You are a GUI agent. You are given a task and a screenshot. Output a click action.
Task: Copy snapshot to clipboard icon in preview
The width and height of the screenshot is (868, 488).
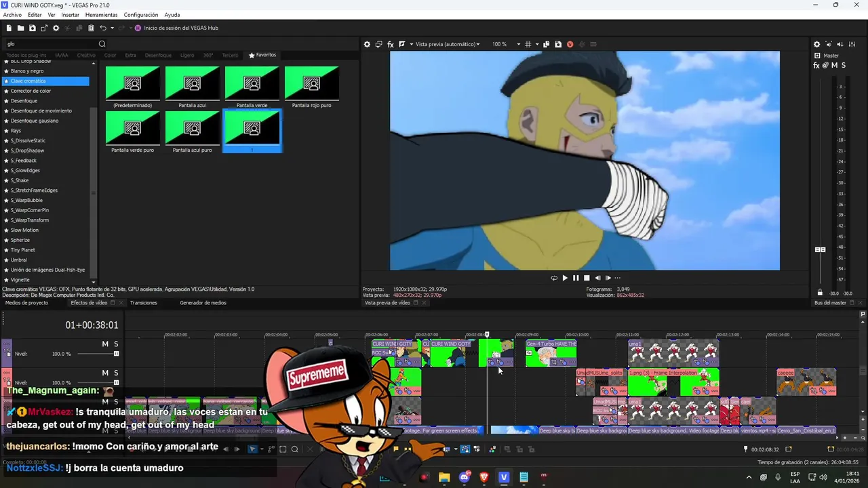click(546, 44)
